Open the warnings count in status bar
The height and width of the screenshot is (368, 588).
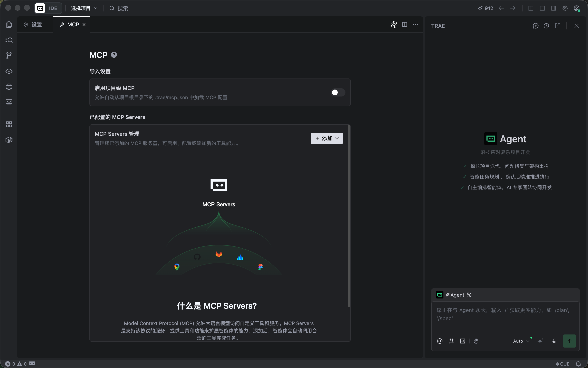tap(22, 364)
